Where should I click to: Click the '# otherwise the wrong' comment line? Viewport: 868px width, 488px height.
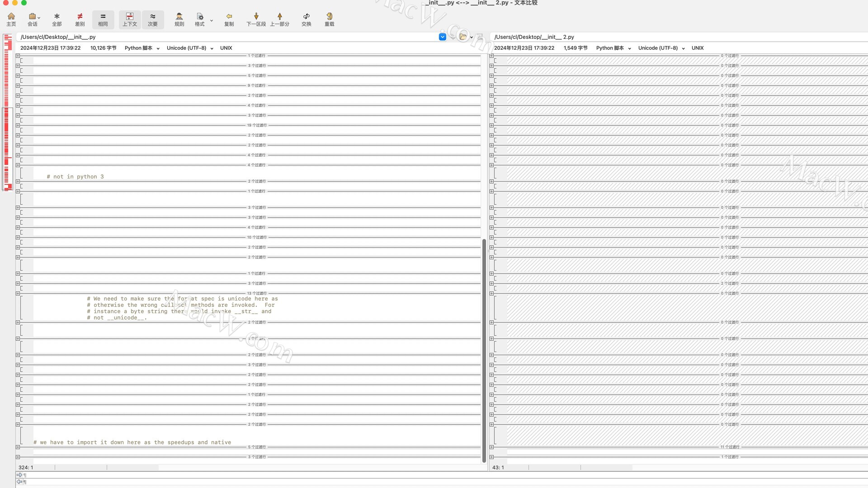coord(181,305)
